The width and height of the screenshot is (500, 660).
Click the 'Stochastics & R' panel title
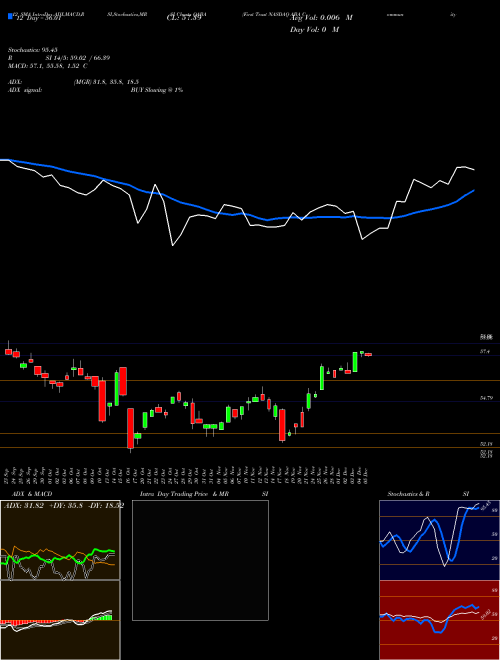point(409,494)
